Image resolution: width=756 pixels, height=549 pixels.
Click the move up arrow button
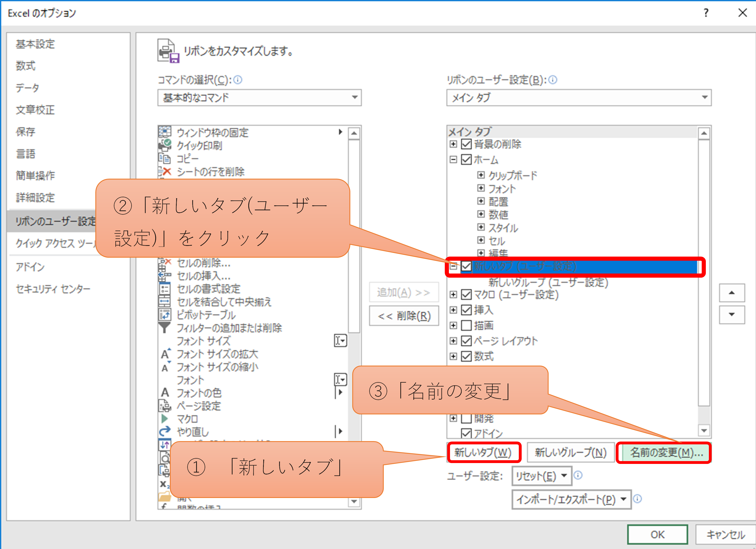(x=732, y=293)
